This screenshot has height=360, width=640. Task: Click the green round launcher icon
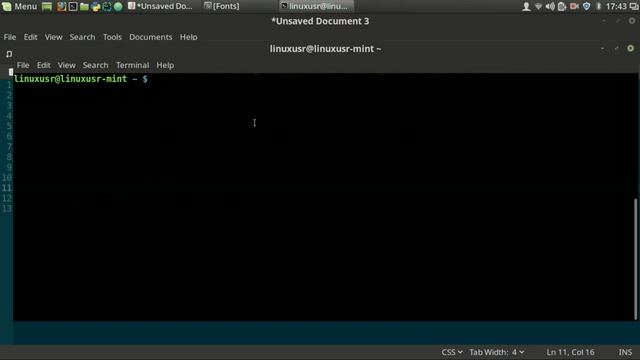tap(118, 6)
